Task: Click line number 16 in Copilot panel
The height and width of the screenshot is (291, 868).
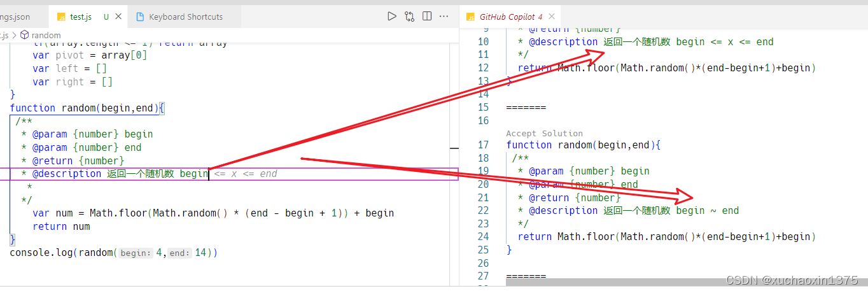Action: [x=482, y=120]
